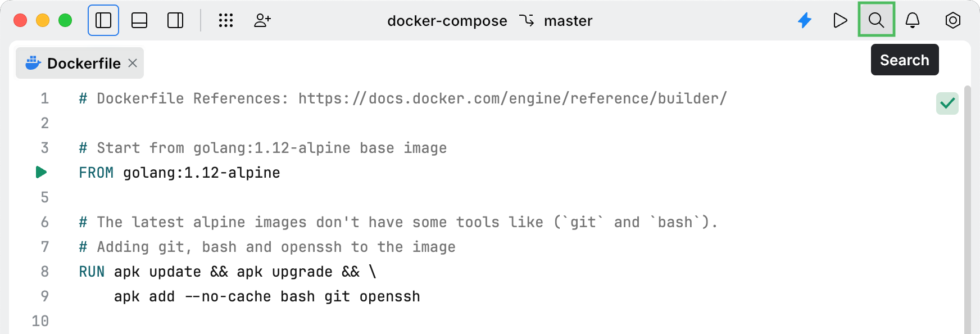Open project search using the magnifier icon

click(875, 20)
